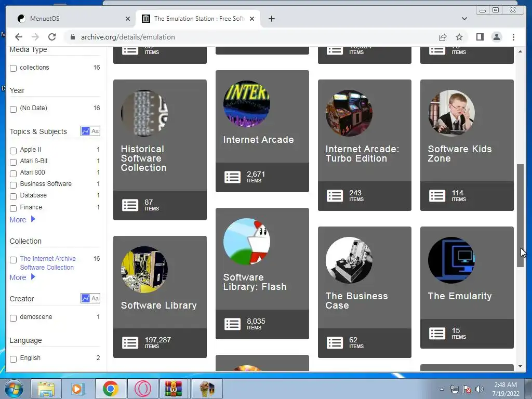The height and width of the screenshot is (399, 532).
Task: Click the list icon on The Business Case
Action: [x=335, y=343]
